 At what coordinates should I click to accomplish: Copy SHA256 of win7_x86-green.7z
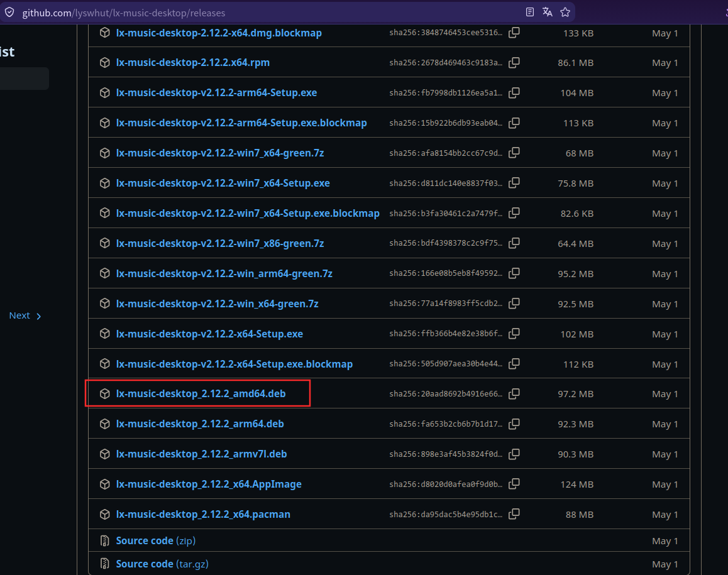point(514,243)
